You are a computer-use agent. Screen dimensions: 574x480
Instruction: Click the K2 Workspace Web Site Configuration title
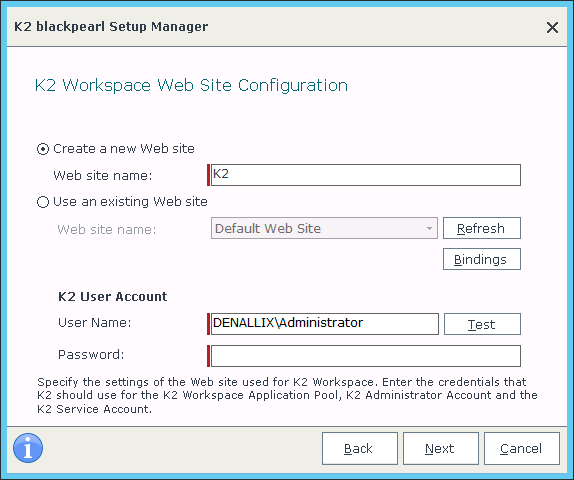point(191,86)
